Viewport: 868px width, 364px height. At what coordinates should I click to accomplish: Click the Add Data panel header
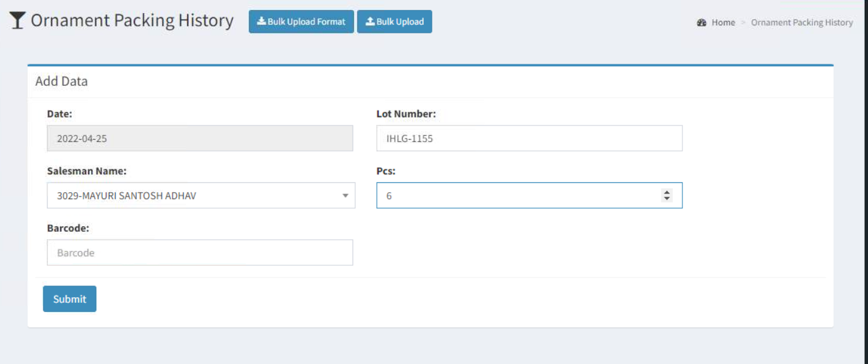coord(431,82)
